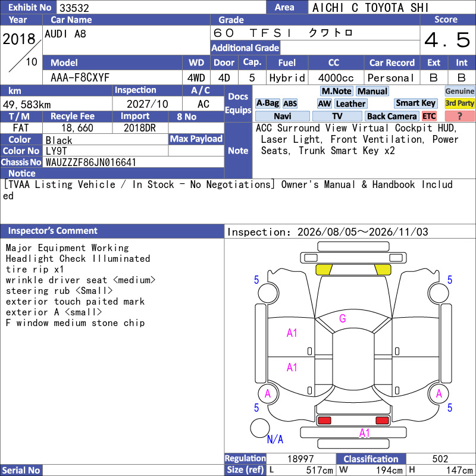The height and width of the screenshot is (476, 476).
Task: Click the regulation value 18997
Action: point(300,459)
